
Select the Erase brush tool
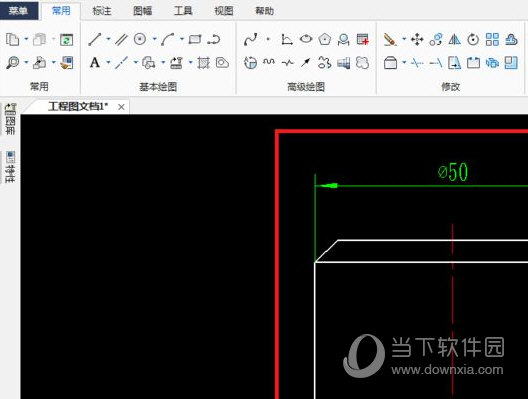click(x=390, y=39)
